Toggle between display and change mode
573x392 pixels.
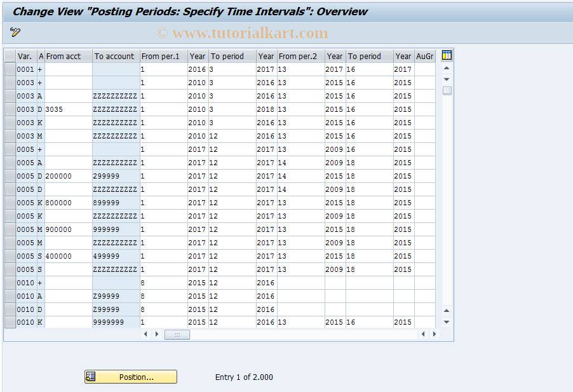click(16, 32)
